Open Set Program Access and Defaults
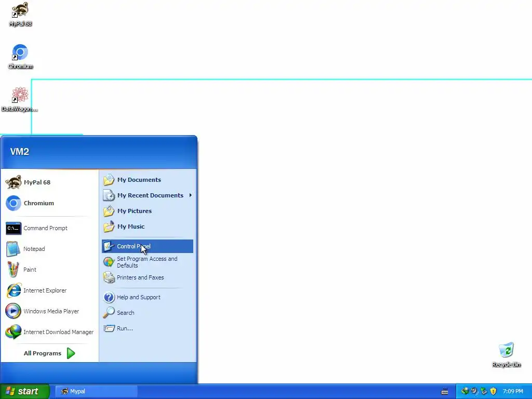Viewport: 532px width, 399px height. point(147,262)
